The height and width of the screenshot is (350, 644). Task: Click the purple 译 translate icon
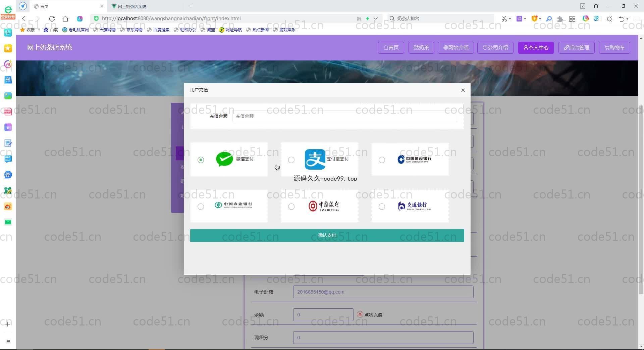[519, 18]
